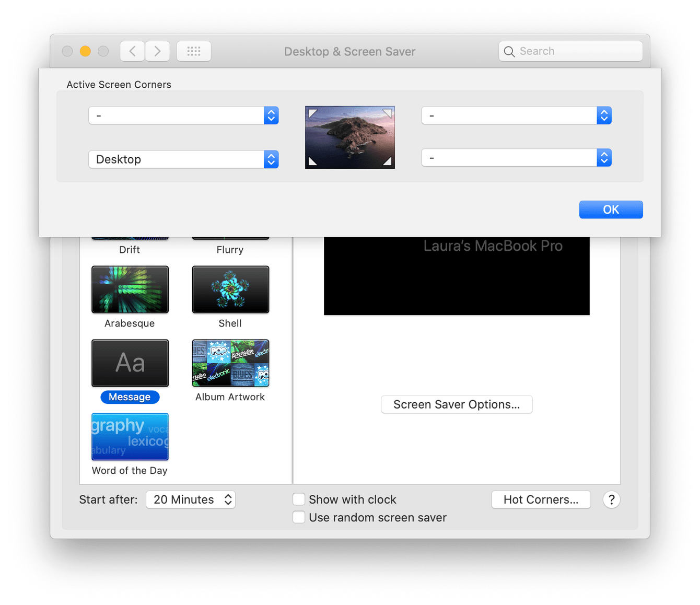Open the bottom-left Desktop corner dropdown

(x=183, y=159)
